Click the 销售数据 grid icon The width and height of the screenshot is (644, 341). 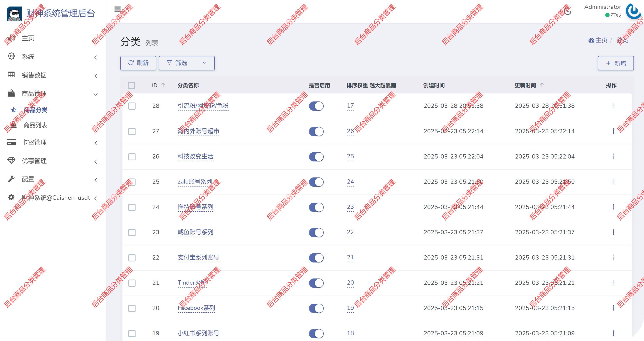11,75
